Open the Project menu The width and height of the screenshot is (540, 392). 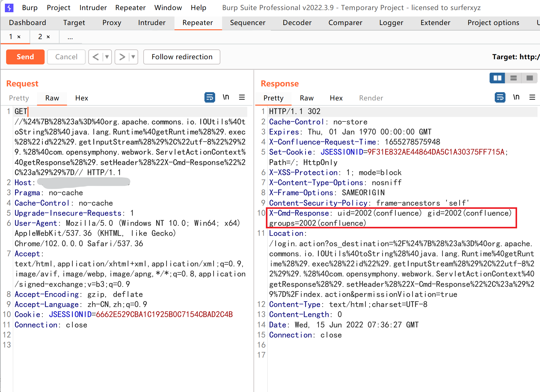59,8
